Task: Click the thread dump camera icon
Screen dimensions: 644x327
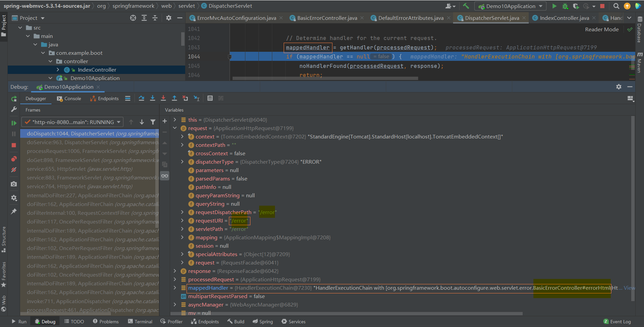Action: [x=14, y=184]
